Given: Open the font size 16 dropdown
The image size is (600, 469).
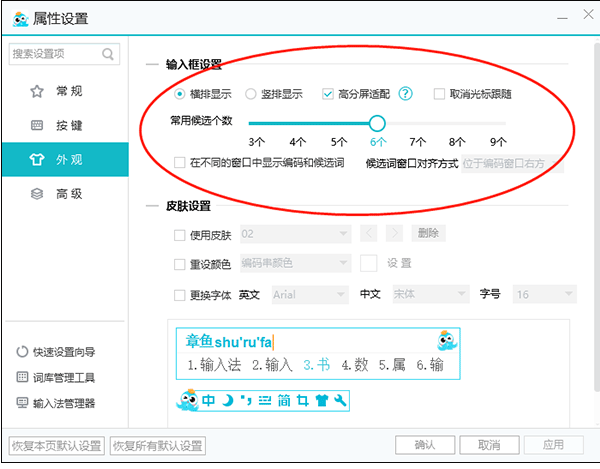Looking at the screenshot, I should pos(545,294).
